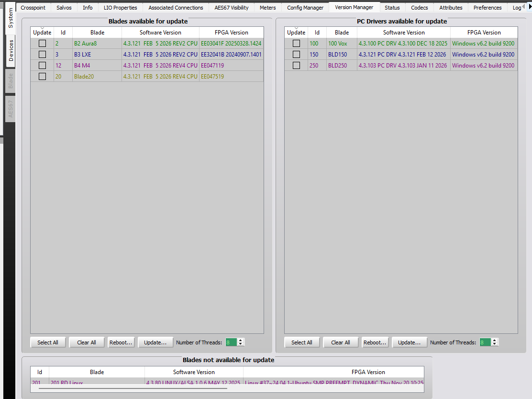This screenshot has width=532, height=399.
Task: Click Update... button under Blades list
Action: pos(155,342)
